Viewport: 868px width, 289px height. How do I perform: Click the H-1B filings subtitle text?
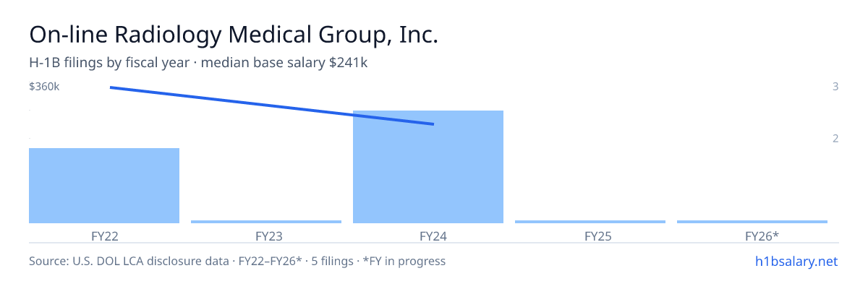[x=198, y=63]
